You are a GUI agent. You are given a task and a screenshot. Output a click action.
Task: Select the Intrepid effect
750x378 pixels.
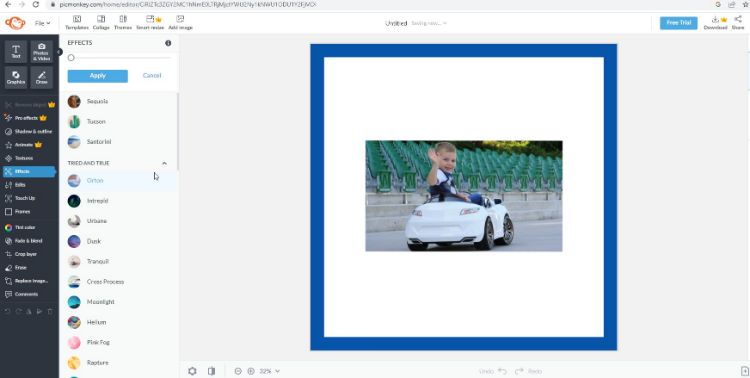[x=119, y=201]
